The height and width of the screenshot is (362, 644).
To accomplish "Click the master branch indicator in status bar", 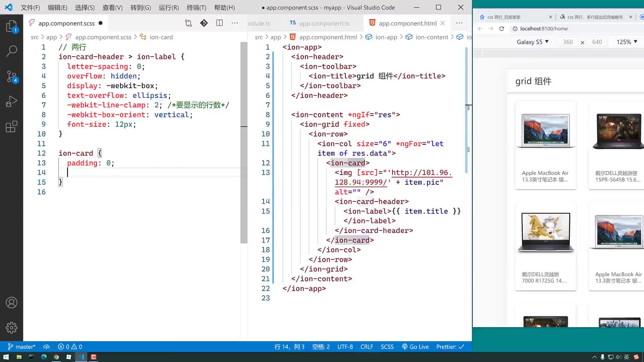I will 21,347.
